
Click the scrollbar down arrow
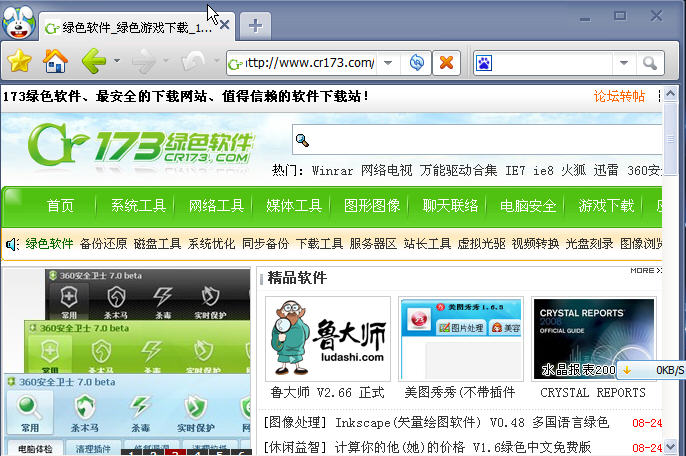click(670, 447)
